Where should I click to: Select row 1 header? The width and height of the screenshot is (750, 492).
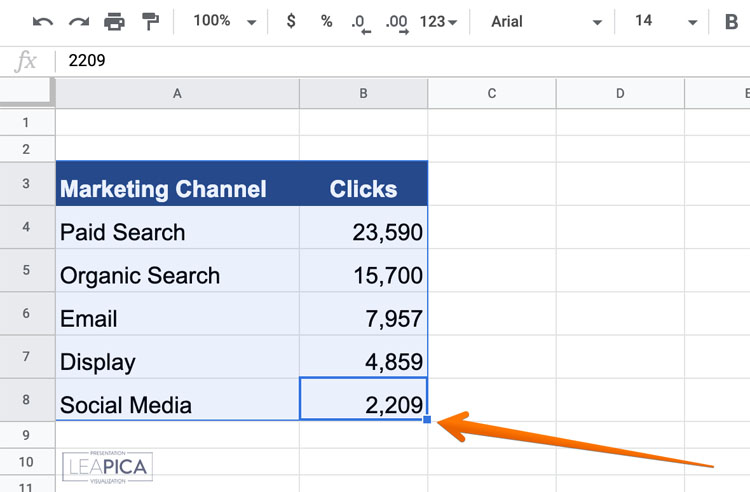click(x=26, y=123)
